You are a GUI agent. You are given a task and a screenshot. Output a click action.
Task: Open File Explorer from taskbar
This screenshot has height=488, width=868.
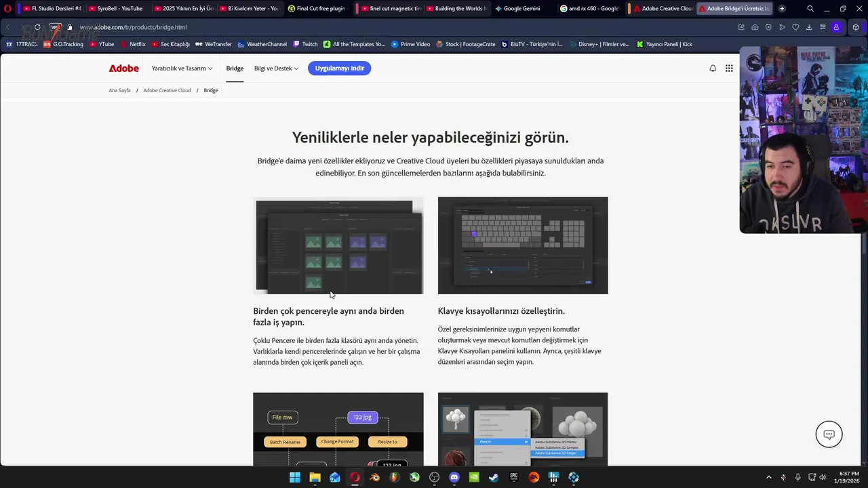(315, 477)
